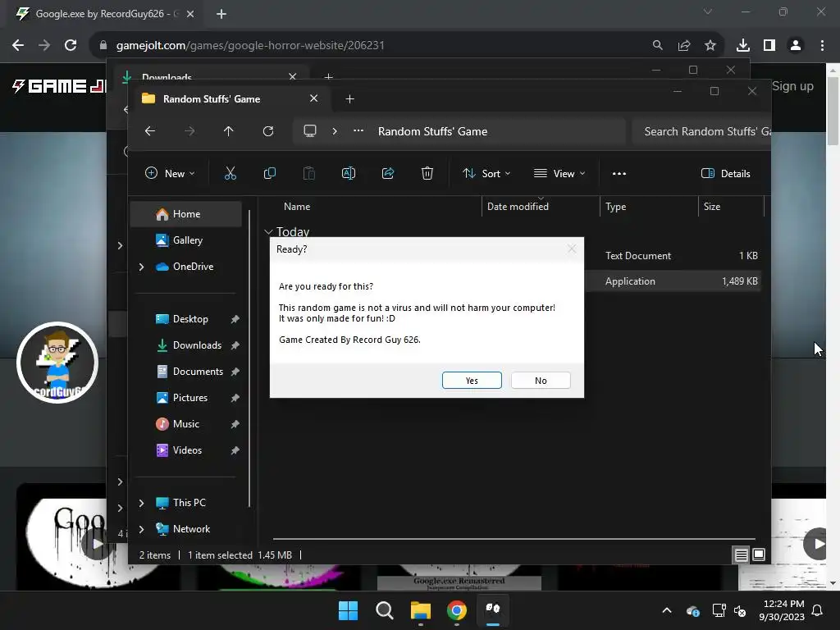Open a new Chrome tab
840x630 pixels.
pyautogui.click(x=221, y=14)
